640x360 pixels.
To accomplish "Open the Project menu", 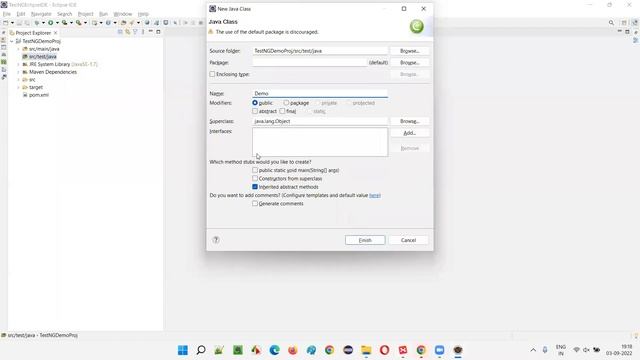I will 85,14.
